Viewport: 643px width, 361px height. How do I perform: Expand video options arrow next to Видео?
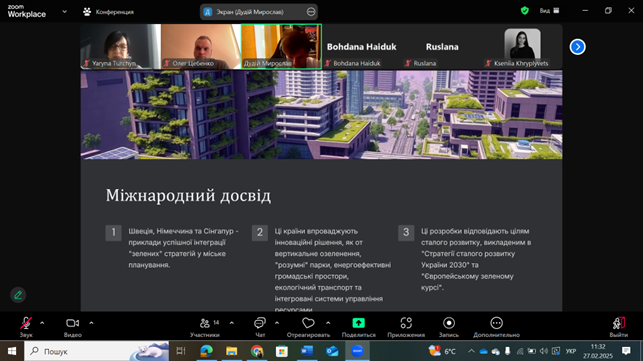click(91, 323)
